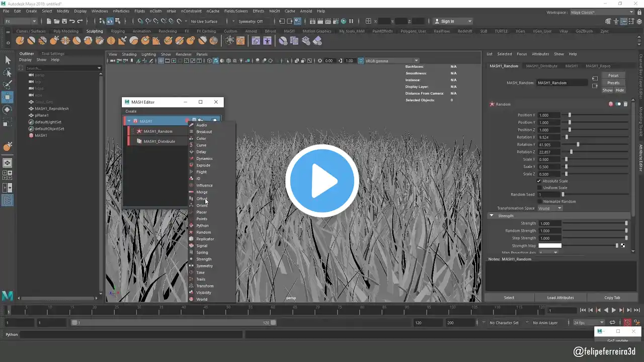Click the red auto keyframe icon
This screenshot has height=362, width=644.
[x=627, y=323]
